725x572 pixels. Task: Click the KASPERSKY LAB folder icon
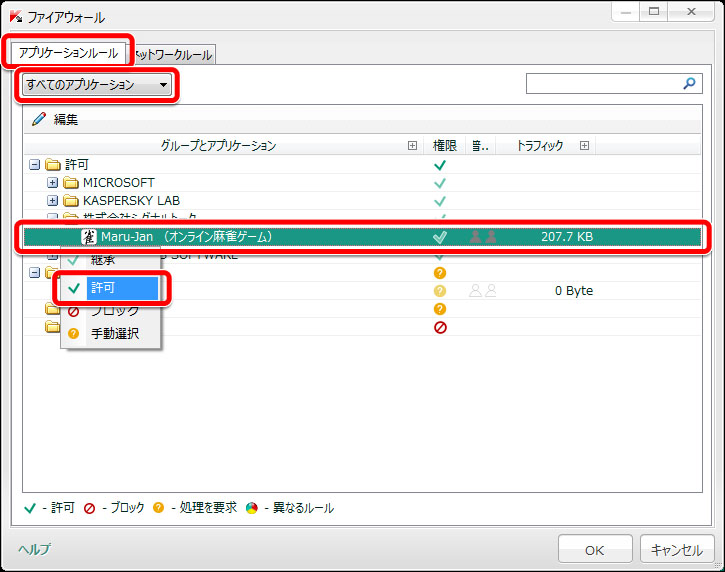71,201
